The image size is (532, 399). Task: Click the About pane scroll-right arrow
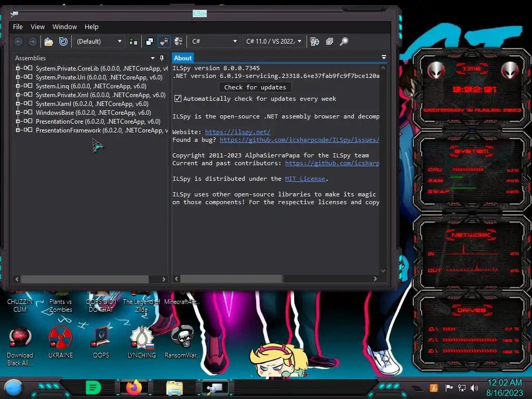point(375,279)
